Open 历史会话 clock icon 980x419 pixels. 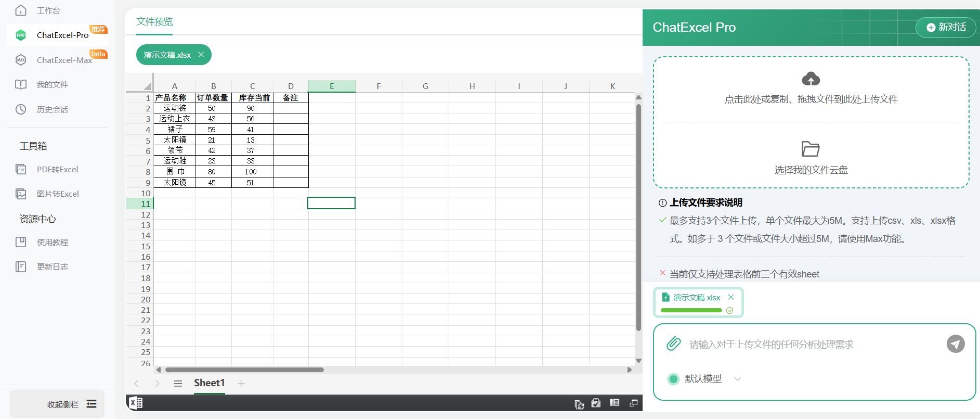(21, 109)
